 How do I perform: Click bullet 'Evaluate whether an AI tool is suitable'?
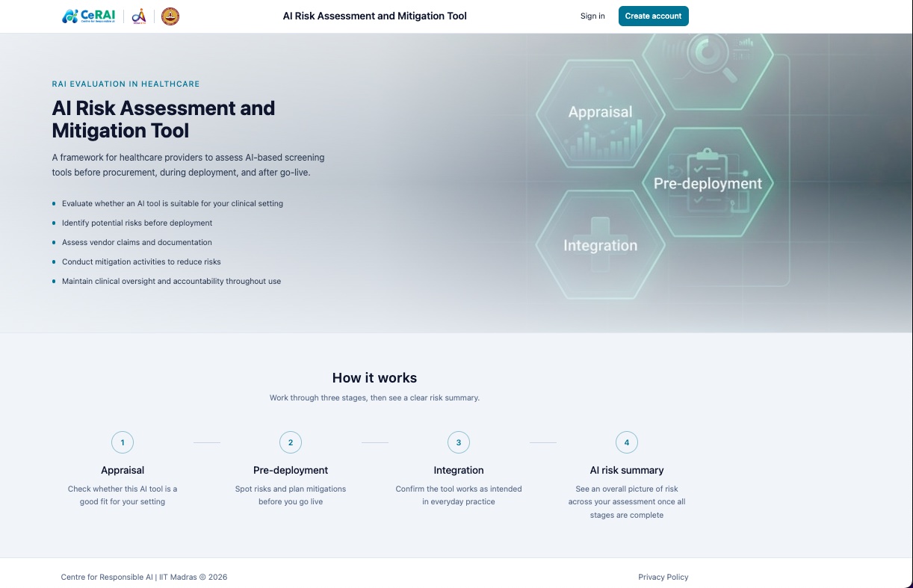pos(173,203)
